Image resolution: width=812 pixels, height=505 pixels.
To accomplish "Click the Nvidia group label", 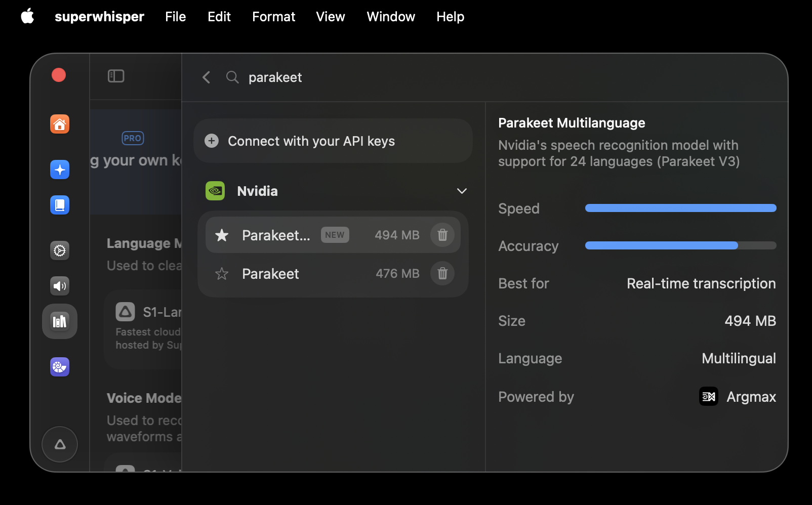I will [257, 191].
